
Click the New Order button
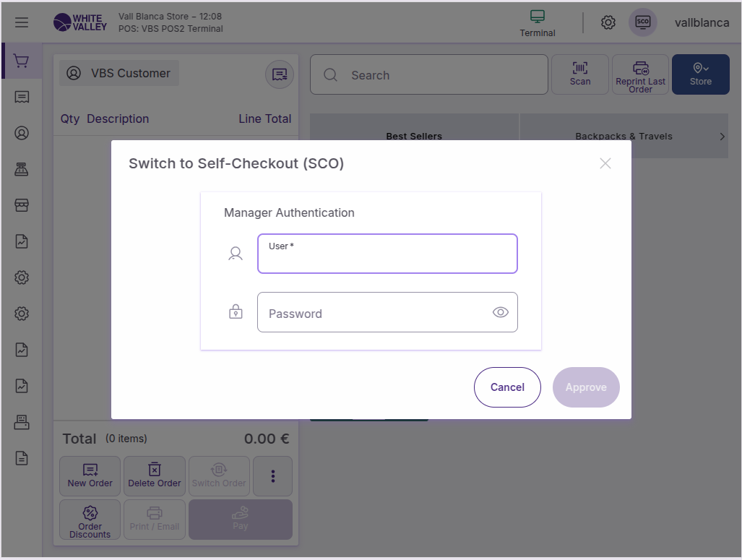90,475
